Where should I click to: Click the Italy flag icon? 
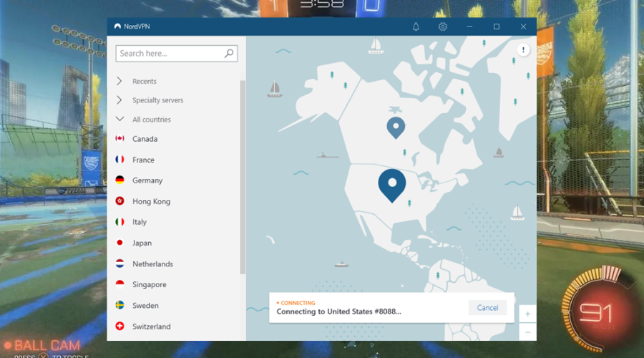pos(119,222)
